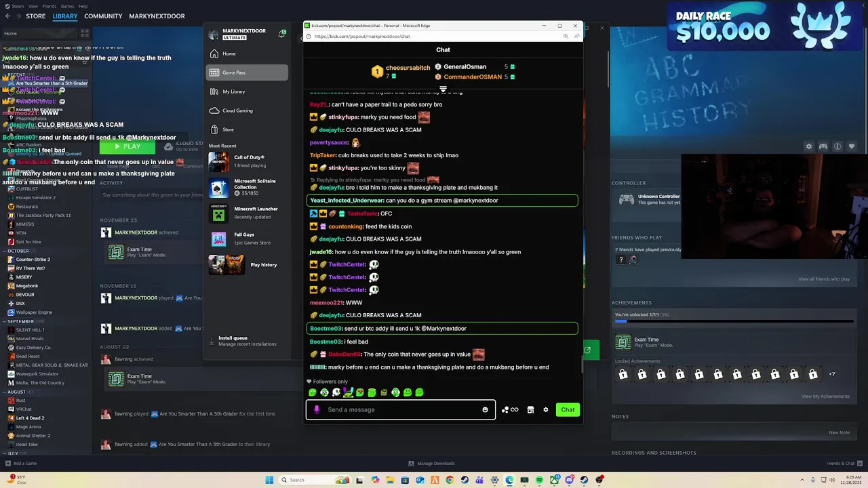Click OBS Studio taskbar icon
The width and height of the screenshot is (868, 488).
(599, 480)
